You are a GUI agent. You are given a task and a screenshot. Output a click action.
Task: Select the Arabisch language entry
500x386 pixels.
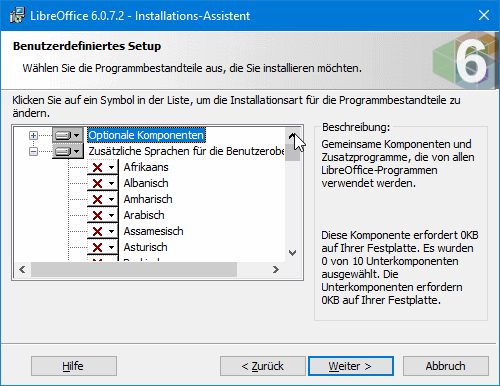coord(144,215)
